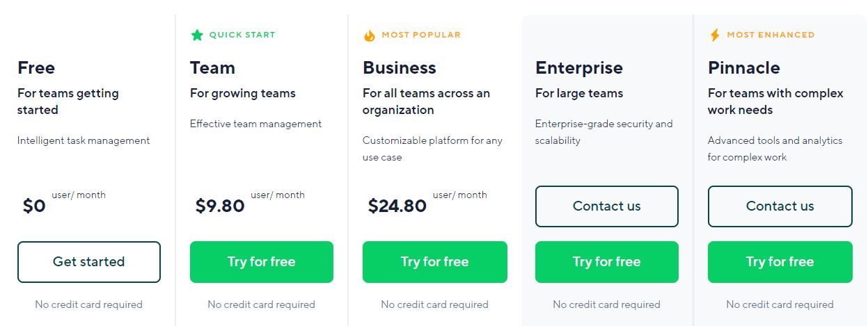Click Contact us for Pinnacle plan
Screen dimensions: 868x326
(x=780, y=206)
